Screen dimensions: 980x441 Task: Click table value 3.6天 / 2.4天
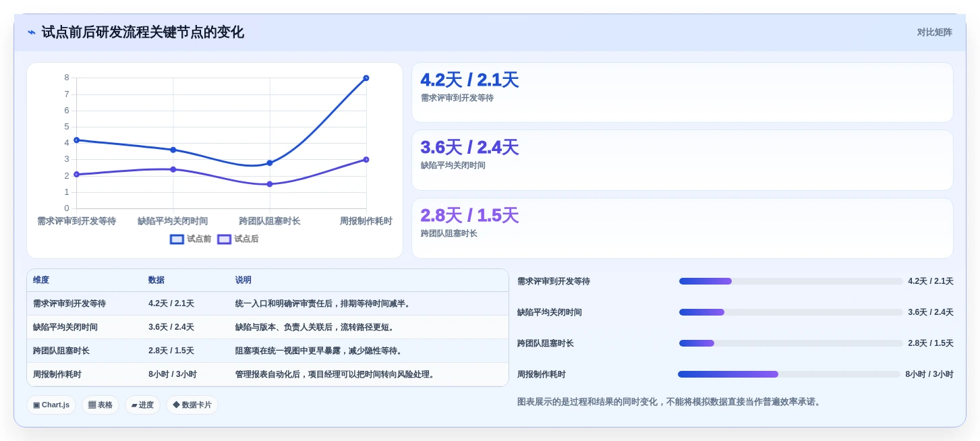click(171, 328)
